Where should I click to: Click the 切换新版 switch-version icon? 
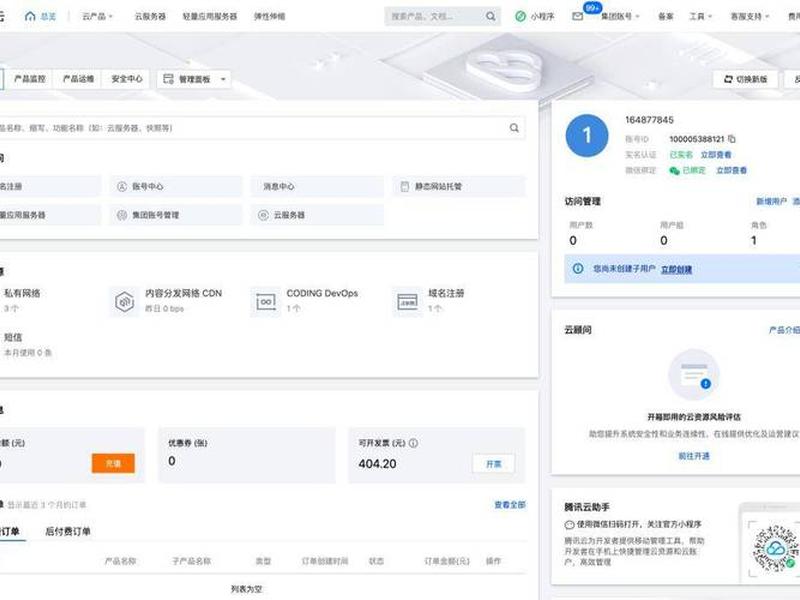729,79
